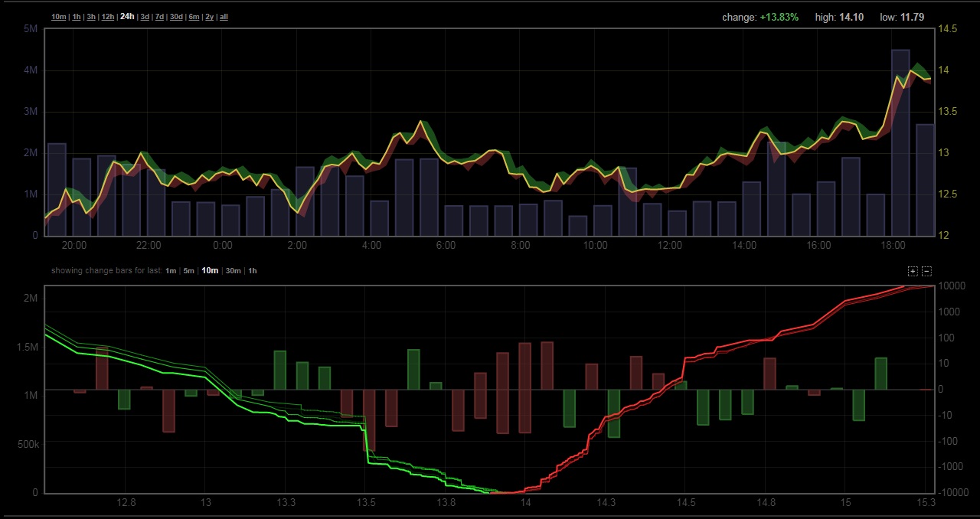Zoom in depth chart with plus icon

[x=913, y=271]
